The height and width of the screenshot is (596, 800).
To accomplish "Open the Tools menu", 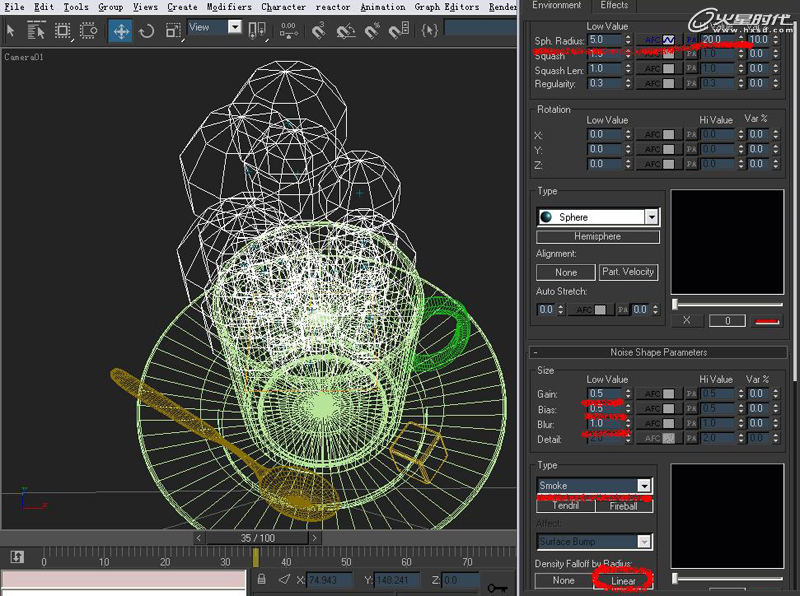I will (x=76, y=7).
